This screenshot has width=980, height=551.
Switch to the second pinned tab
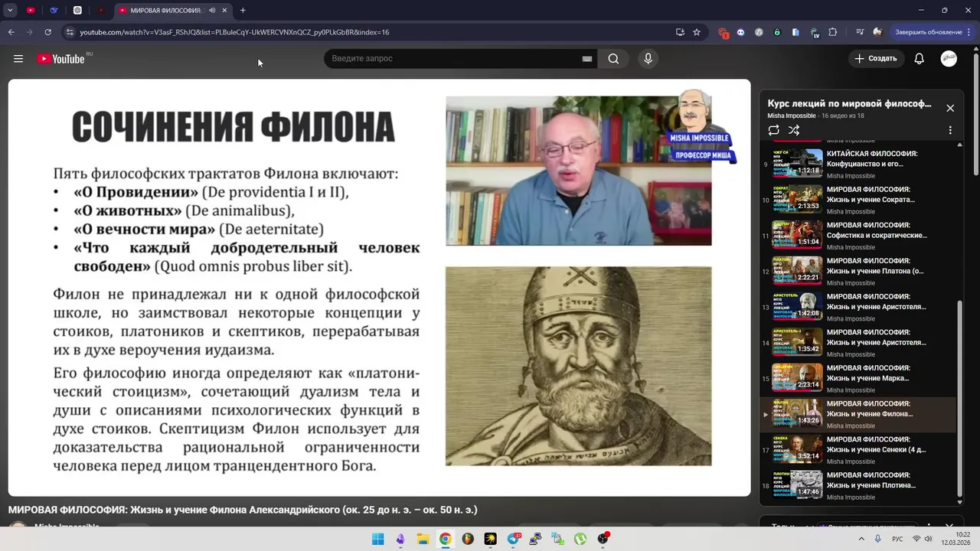tap(54, 11)
